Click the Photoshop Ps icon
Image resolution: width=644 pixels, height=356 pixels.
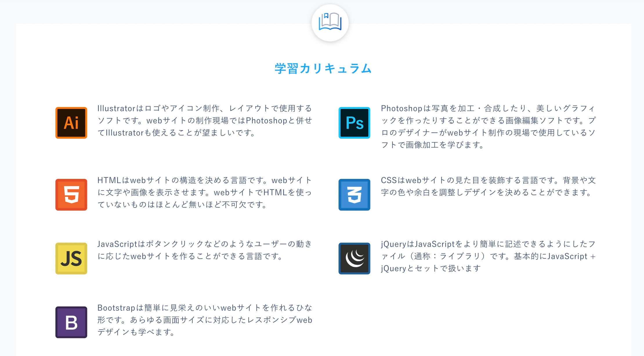pos(354,123)
